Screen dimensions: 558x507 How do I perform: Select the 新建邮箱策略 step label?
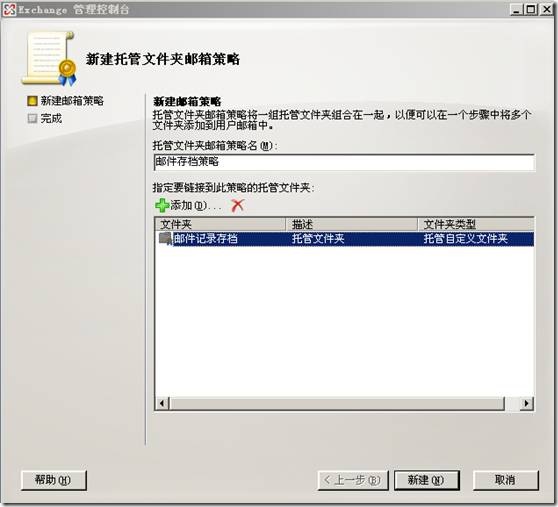click(x=72, y=101)
